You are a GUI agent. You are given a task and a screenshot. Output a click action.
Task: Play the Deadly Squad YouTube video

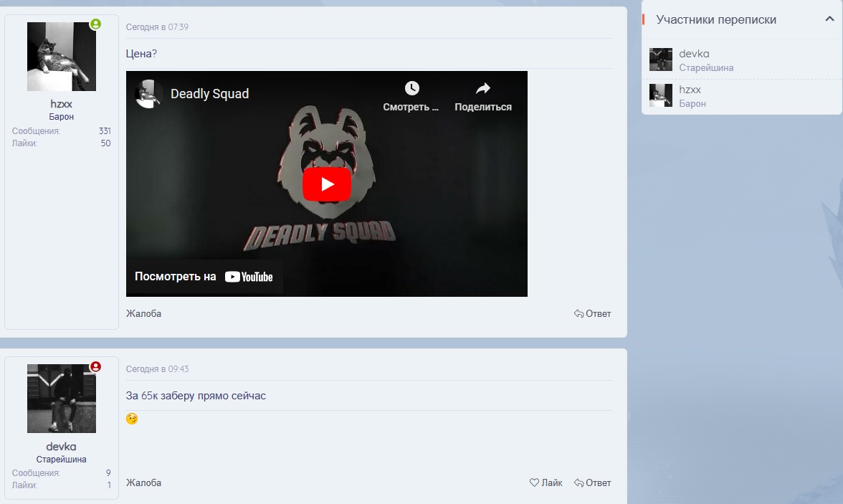[326, 184]
